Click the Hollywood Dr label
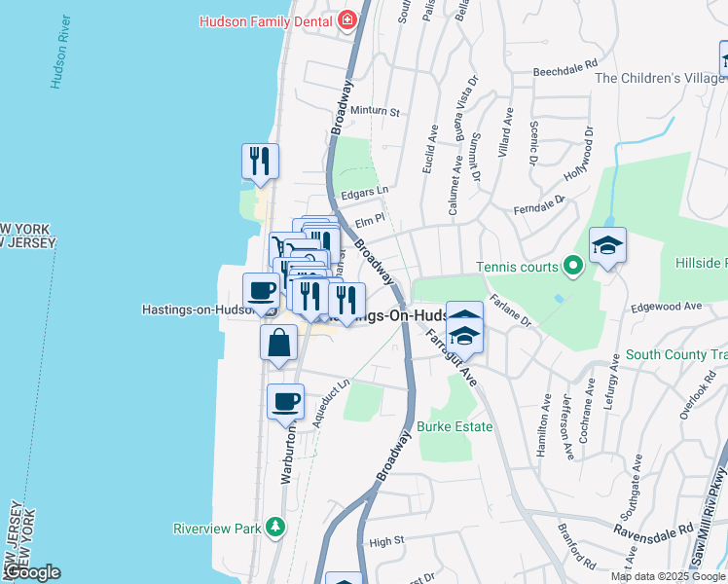 tap(578, 154)
